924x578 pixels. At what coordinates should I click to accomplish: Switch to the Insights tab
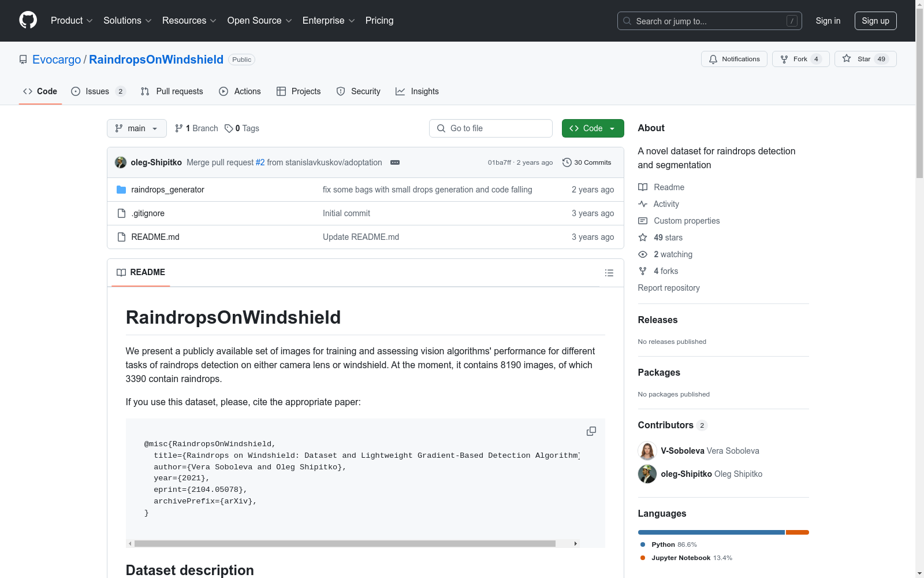[418, 91]
